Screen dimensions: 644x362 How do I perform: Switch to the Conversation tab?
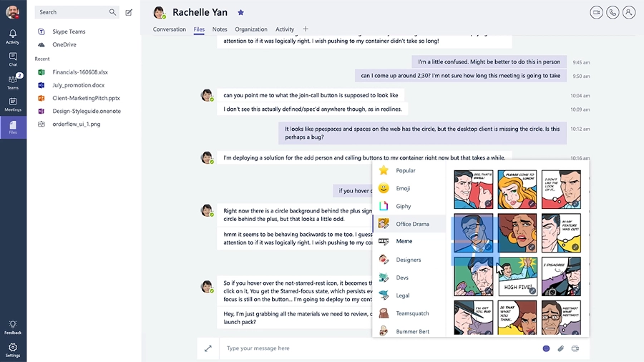point(170,29)
